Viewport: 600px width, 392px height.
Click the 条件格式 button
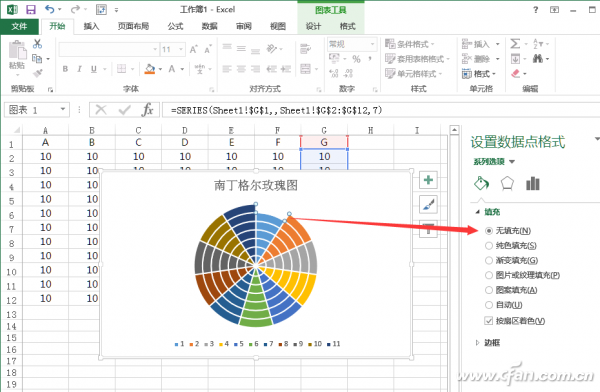coord(410,44)
